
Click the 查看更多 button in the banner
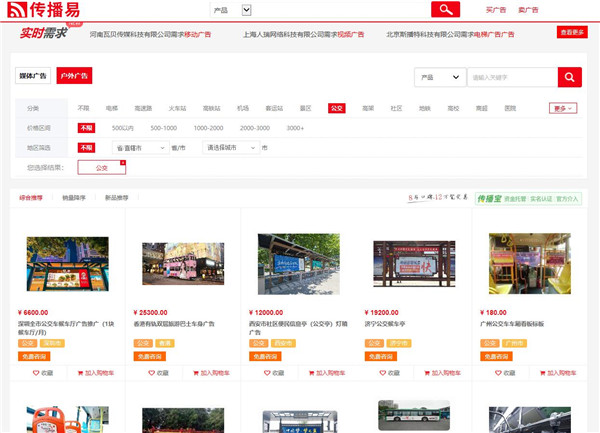(x=572, y=33)
